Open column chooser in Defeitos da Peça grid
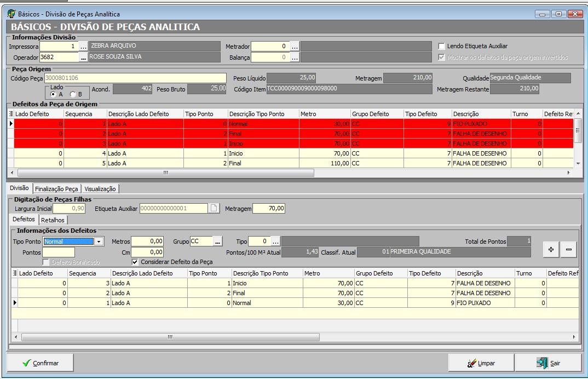 [11, 114]
